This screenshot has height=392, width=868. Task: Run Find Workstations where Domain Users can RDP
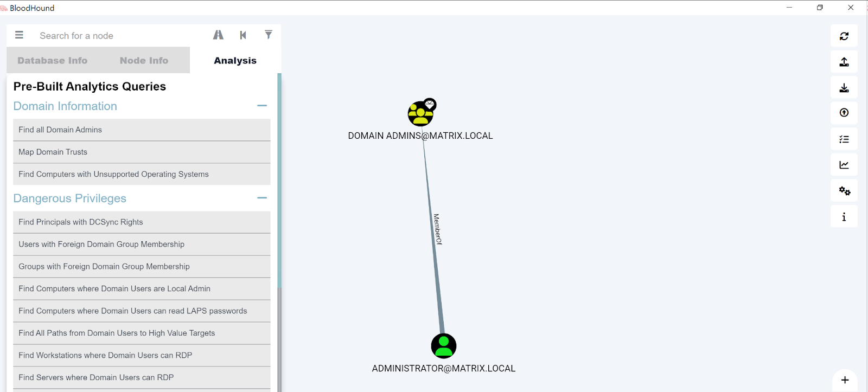point(142,355)
